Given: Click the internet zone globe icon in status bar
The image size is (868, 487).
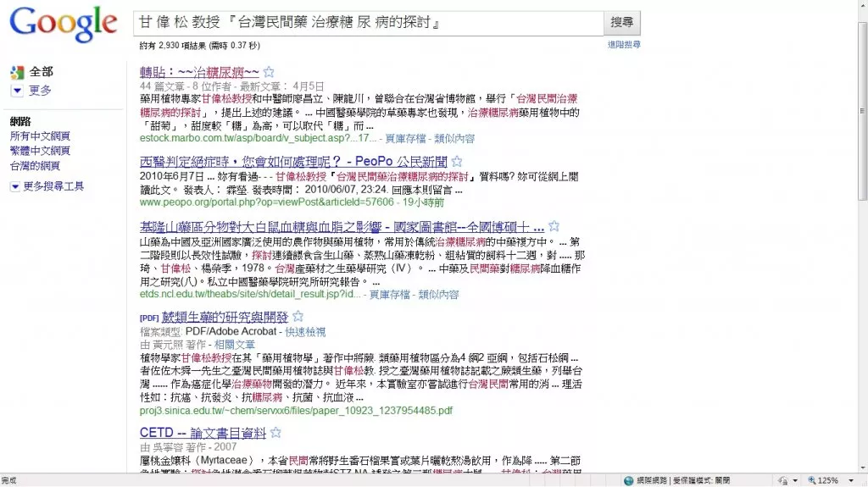Looking at the screenshot, I should [628, 480].
